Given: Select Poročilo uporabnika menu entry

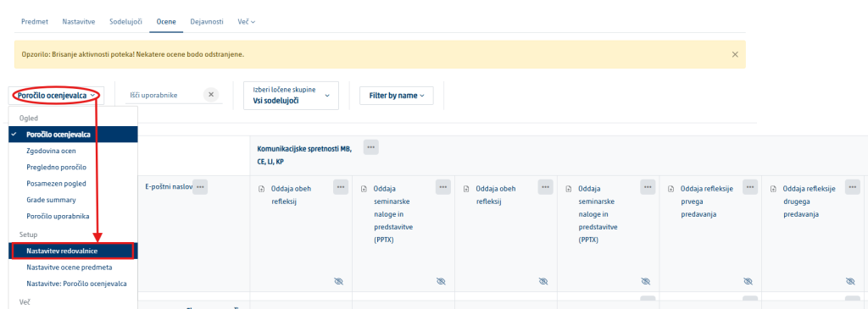Looking at the screenshot, I should pos(73,217).
